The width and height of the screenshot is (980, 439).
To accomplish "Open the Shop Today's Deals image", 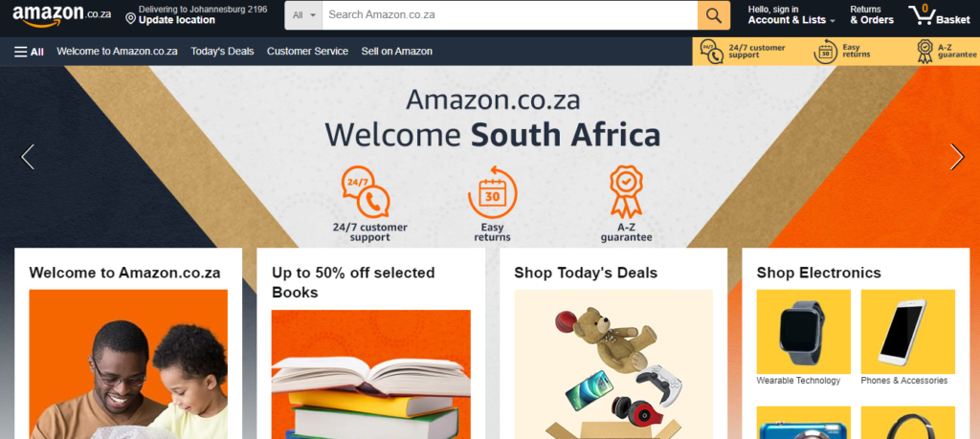I will pyautogui.click(x=613, y=364).
